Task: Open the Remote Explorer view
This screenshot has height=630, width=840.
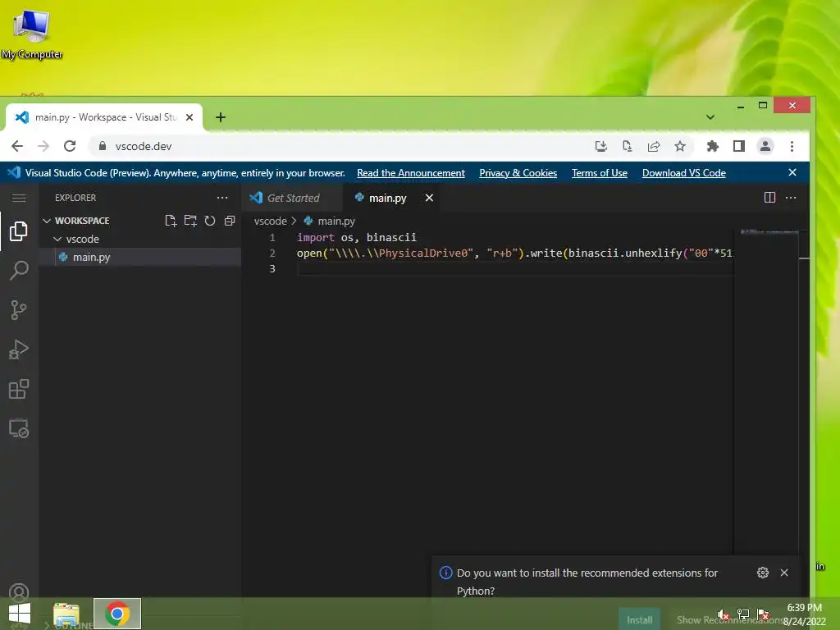Action: coord(19,428)
